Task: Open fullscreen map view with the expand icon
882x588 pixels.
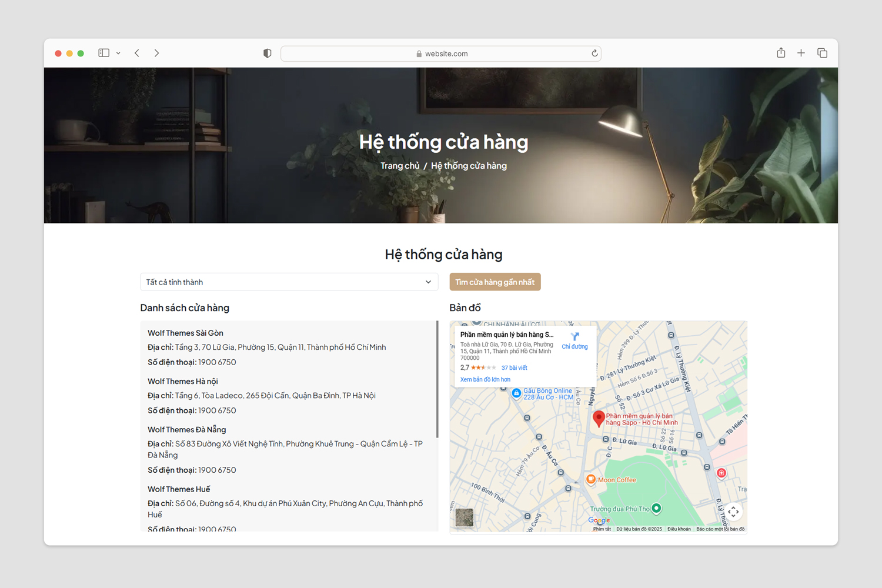Action: [733, 511]
